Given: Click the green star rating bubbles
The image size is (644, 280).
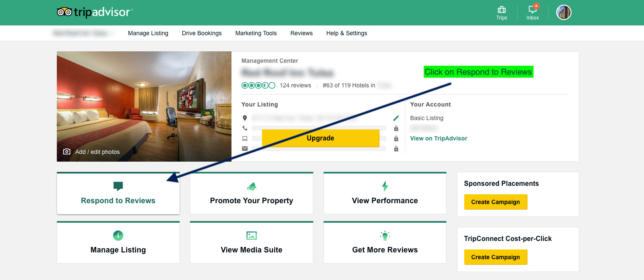Looking at the screenshot, I should click(x=258, y=85).
